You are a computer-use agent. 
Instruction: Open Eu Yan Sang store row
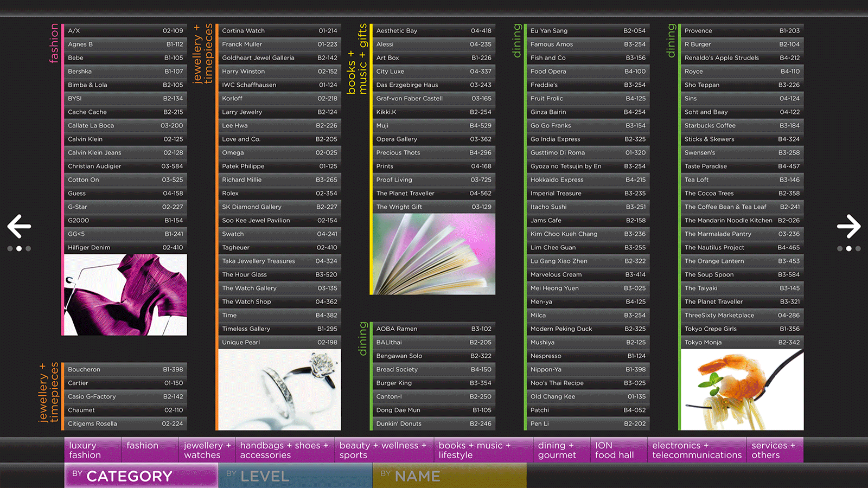point(588,31)
